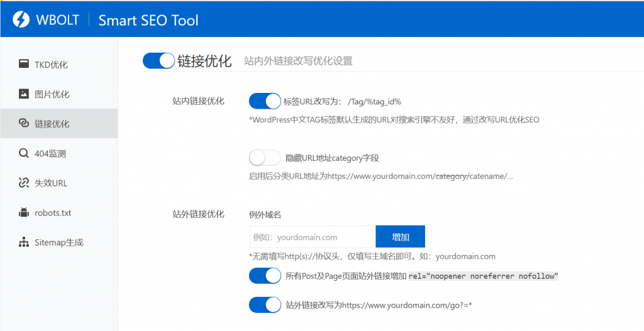The image size is (644, 331).
Task: Open the robots.txt settings page
Action: click(53, 213)
